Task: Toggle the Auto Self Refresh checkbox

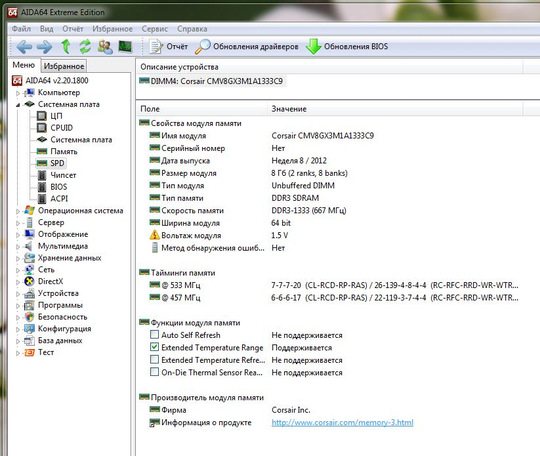Action: click(x=155, y=334)
